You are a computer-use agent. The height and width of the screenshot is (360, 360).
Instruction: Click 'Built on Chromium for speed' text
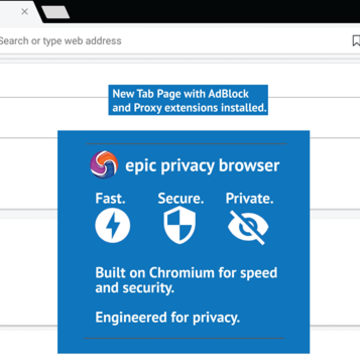pyautogui.click(x=186, y=273)
